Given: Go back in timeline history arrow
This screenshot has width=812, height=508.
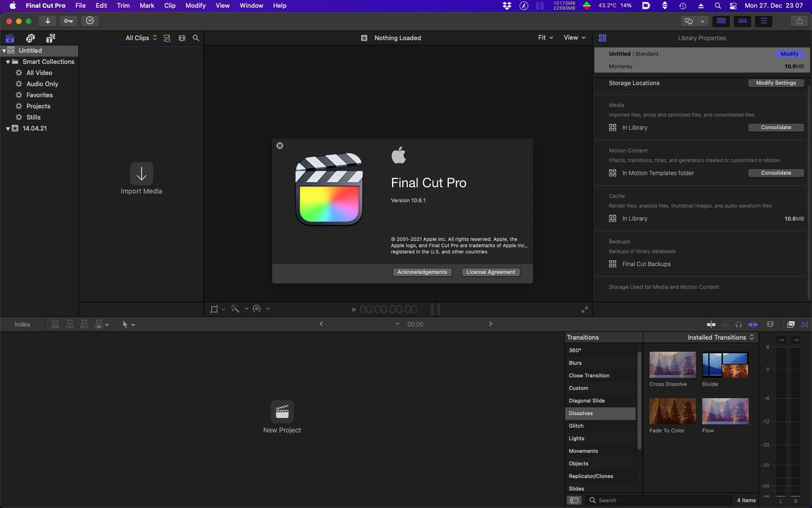Looking at the screenshot, I should click(321, 324).
